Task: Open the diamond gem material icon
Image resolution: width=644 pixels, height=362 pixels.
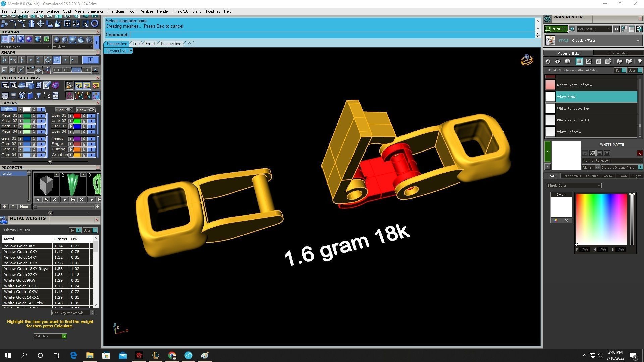Action: tap(557, 61)
